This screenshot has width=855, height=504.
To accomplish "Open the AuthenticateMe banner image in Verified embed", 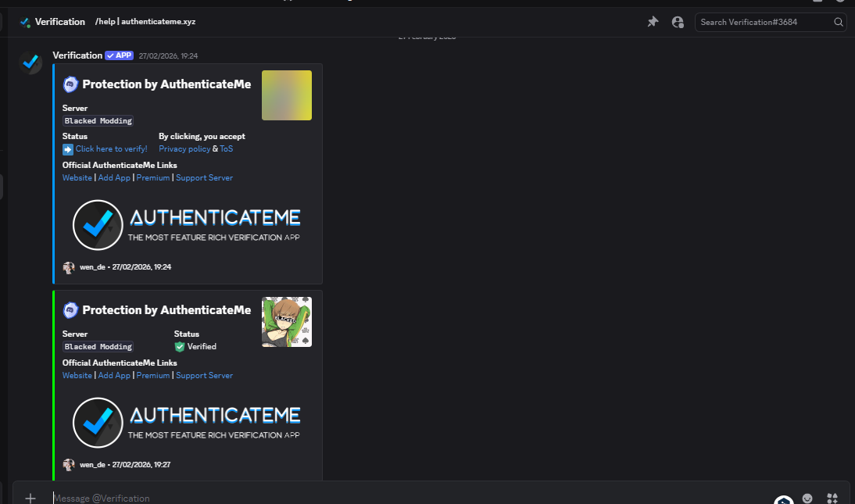I will [x=188, y=423].
